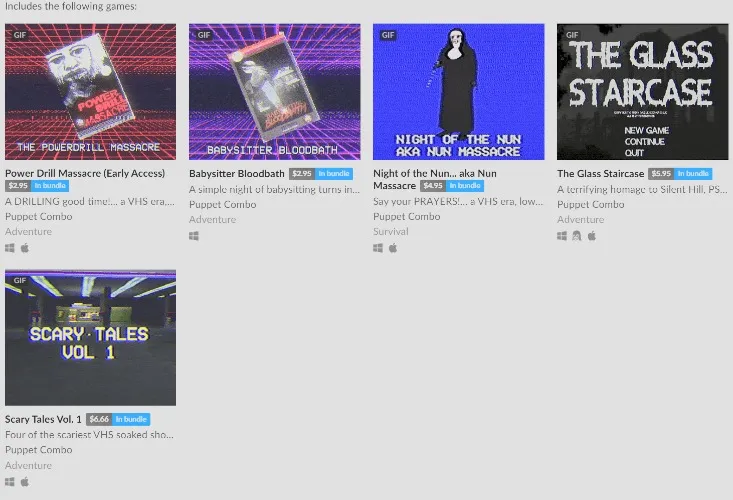Click $5.95 In bundle badge
The image size is (733, 500).
[x=680, y=173]
